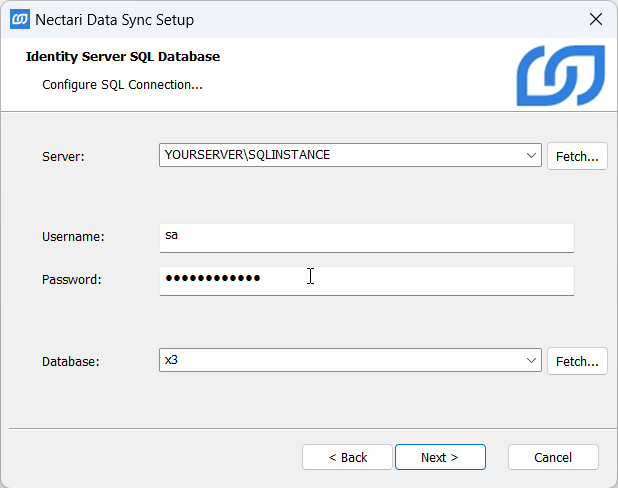The width and height of the screenshot is (618, 488).
Task: Focus the Username field containing sa
Action: (366, 237)
